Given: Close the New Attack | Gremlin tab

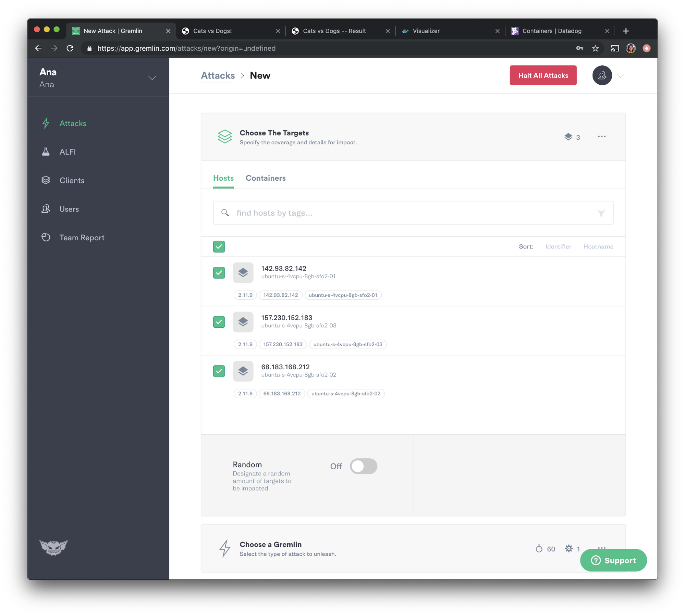Looking at the screenshot, I should [x=168, y=31].
